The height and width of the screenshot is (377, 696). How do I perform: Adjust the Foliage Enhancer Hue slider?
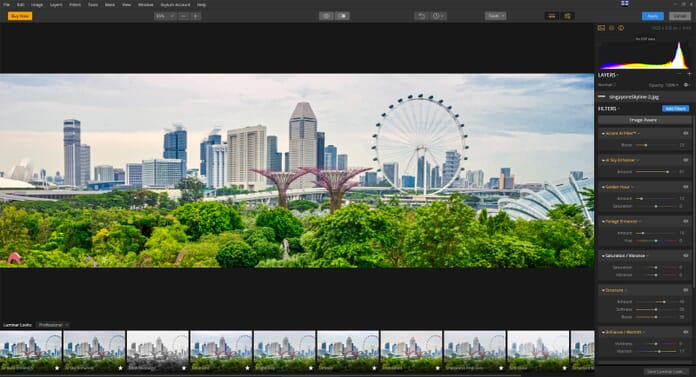pyautogui.click(x=656, y=241)
